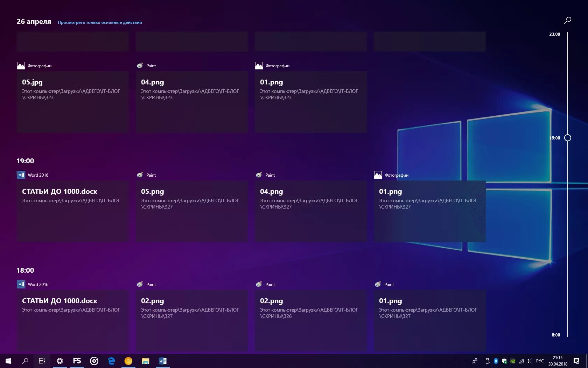This screenshot has width=588, height=368.
Task: Open the 02.png card from СКРИНЫ\326
Action: [x=311, y=320]
